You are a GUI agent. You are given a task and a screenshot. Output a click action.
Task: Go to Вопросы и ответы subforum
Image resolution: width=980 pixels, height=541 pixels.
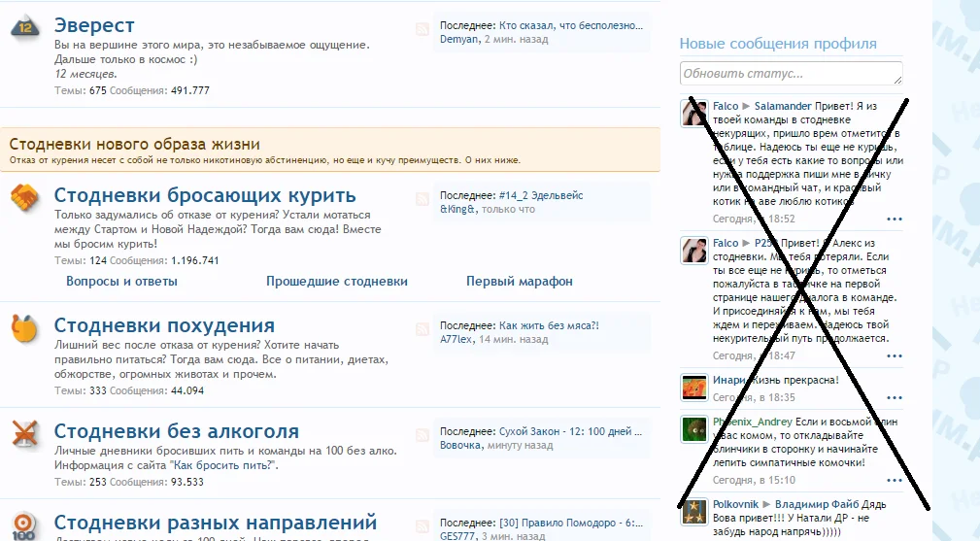121,281
